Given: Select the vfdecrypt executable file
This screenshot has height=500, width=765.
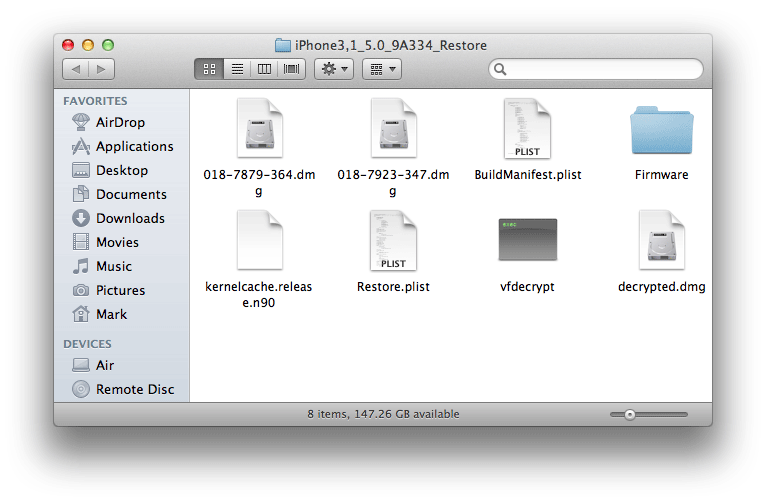Looking at the screenshot, I should click(x=527, y=240).
